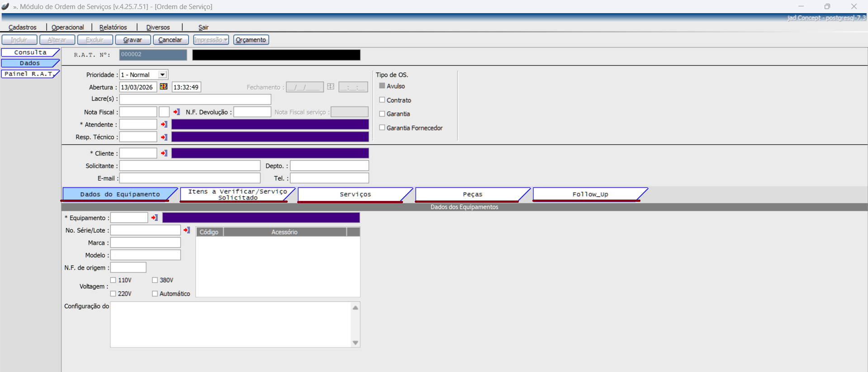Open Equipamento search lookup icon
The height and width of the screenshot is (372, 868).
[x=155, y=218]
